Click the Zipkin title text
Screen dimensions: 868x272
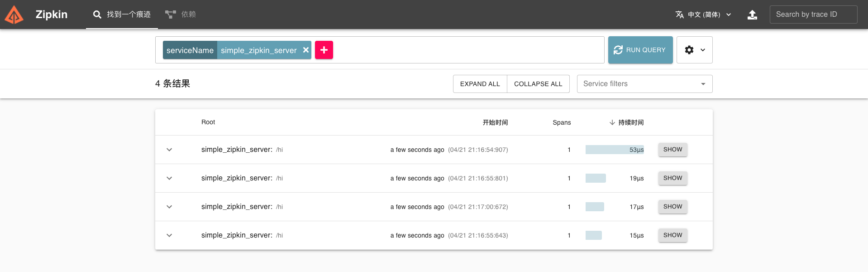coord(52,15)
